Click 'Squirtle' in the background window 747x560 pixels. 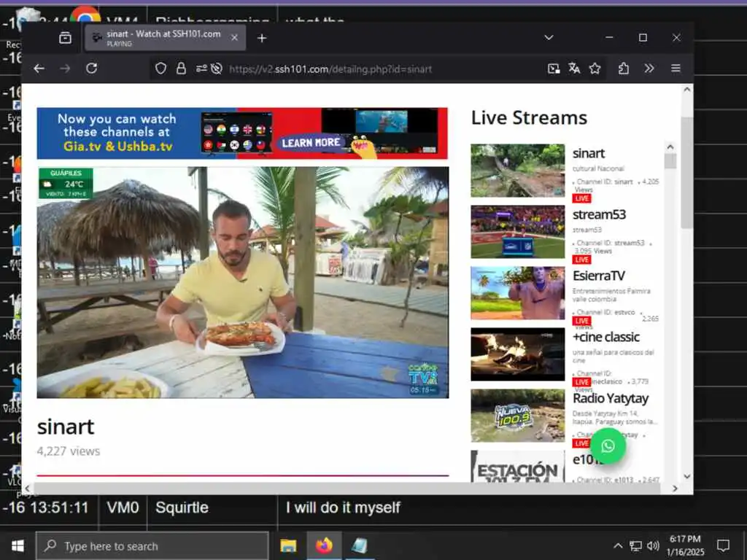182,507
